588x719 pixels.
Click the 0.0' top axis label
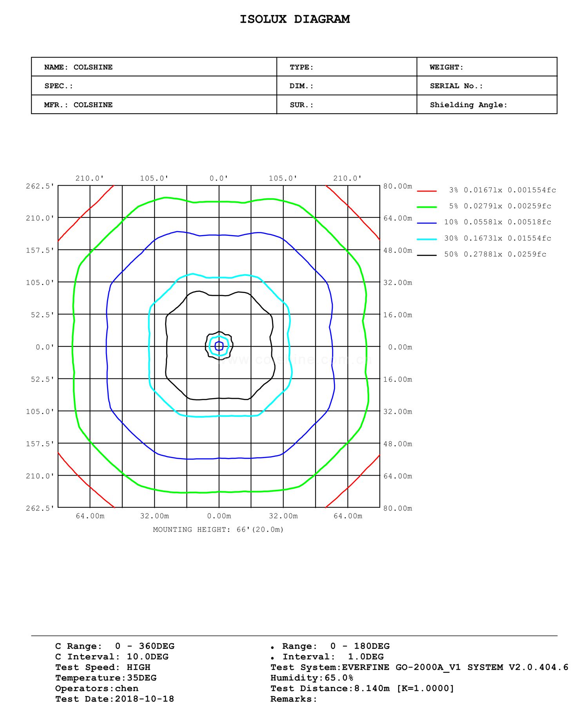click(x=219, y=178)
